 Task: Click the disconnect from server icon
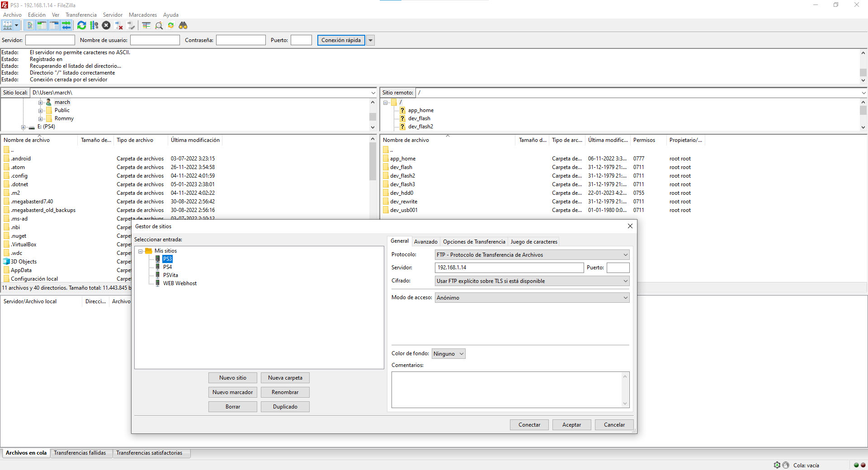[119, 25]
